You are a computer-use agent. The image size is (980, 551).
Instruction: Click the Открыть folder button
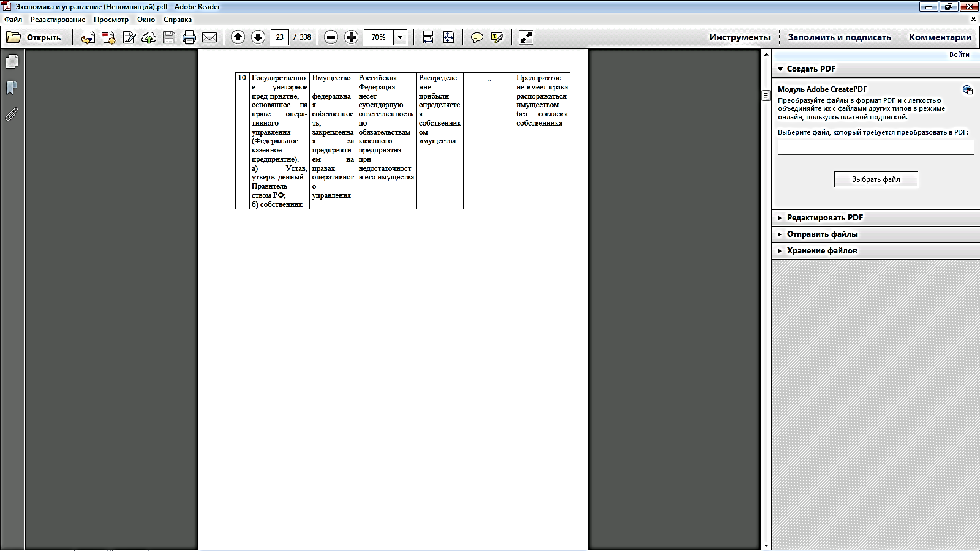click(x=34, y=37)
